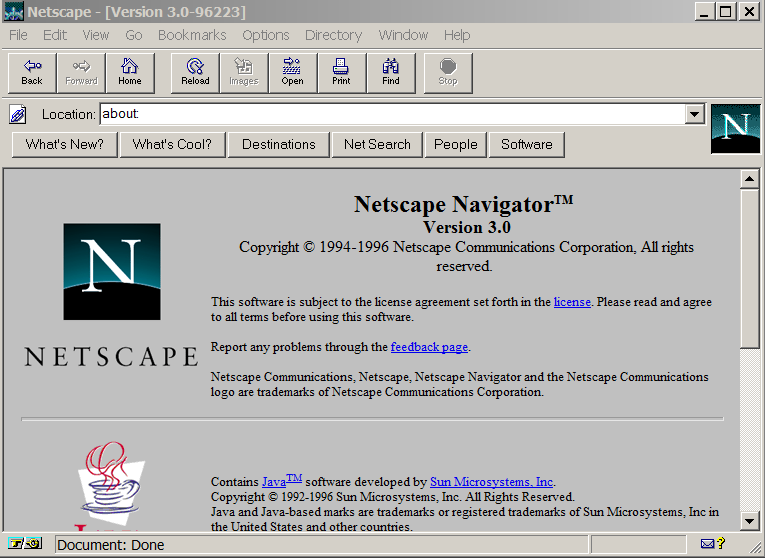Open the feedback page link
The height and width of the screenshot is (558, 765).
[429, 347]
